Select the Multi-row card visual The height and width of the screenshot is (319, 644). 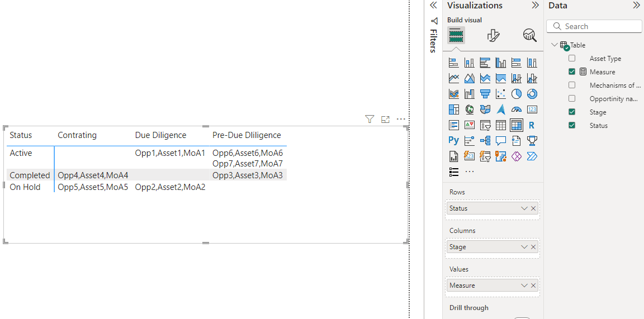453,125
